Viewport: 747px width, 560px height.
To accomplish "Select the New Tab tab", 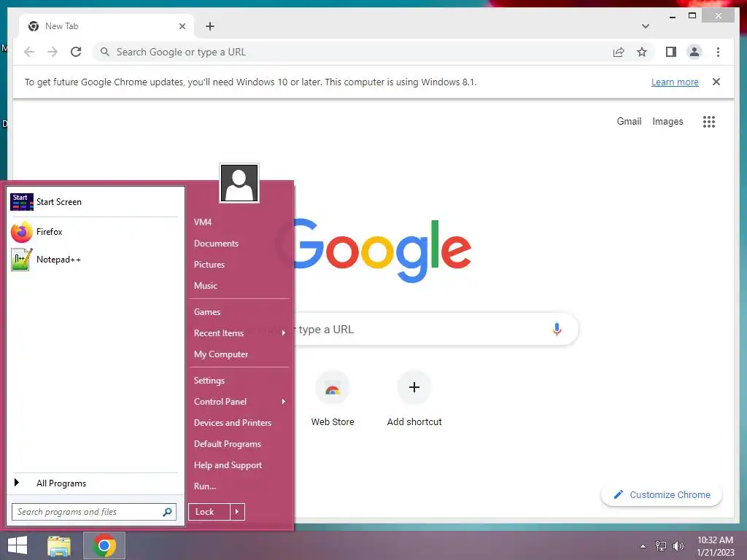I will pyautogui.click(x=106, y=26).
